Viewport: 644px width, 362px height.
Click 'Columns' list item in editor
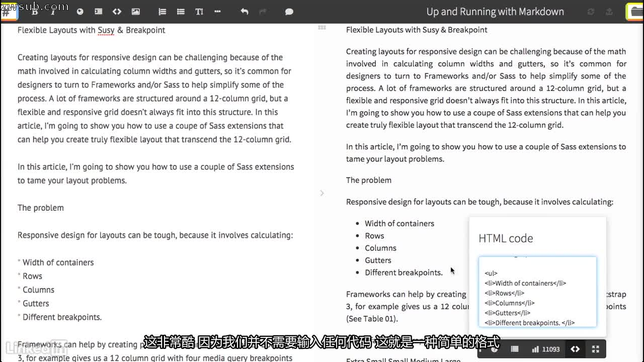[x=38, y=290]
